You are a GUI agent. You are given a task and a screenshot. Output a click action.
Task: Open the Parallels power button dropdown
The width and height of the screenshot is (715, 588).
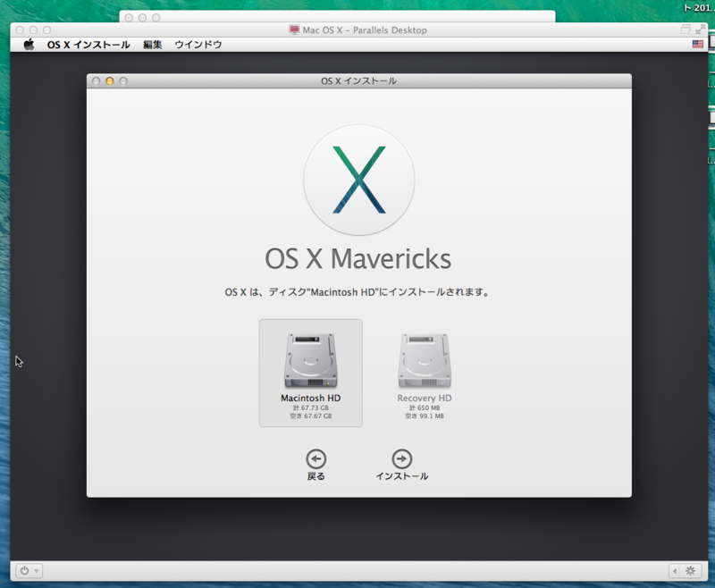29,571
